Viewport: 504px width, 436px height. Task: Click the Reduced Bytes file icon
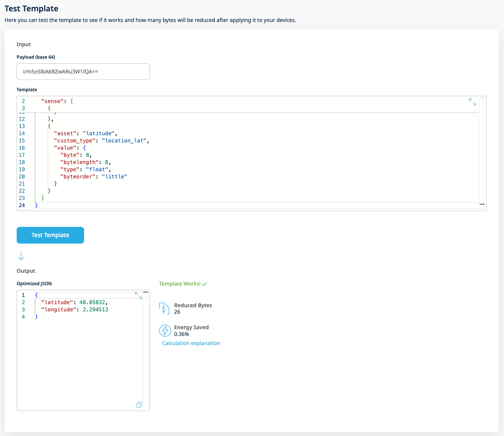164,309
